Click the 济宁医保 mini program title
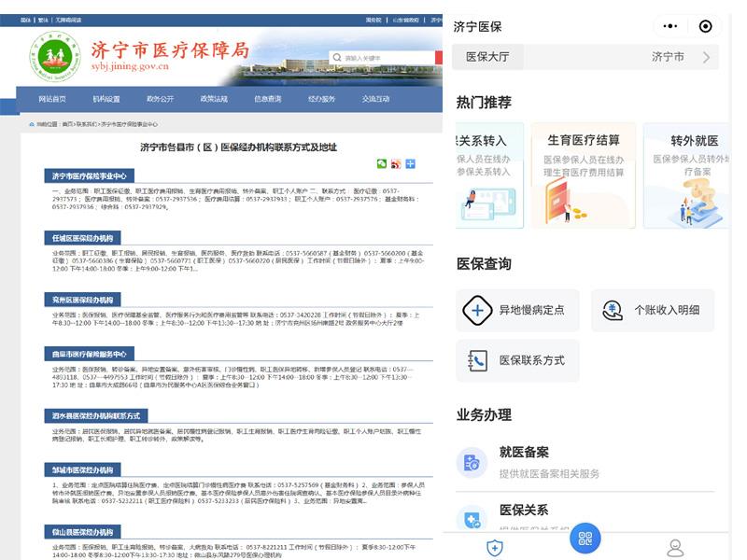 click(477, 27)
